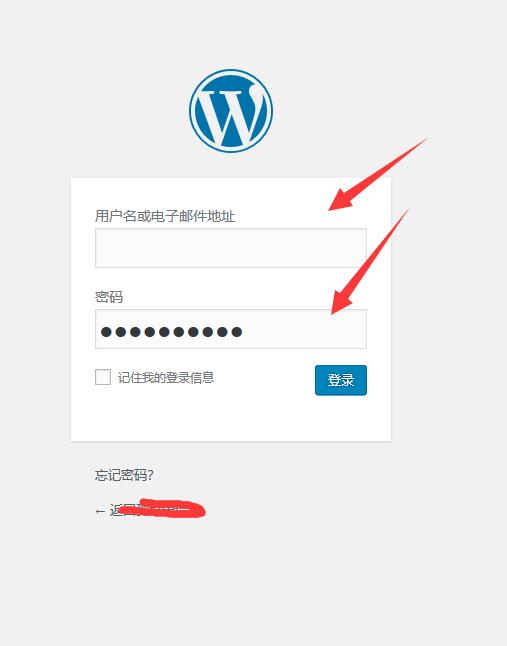The image size is (507, 646).
Task: Enable the 记住我的登录信息 checkbox
Action: (x=103, y=377)
